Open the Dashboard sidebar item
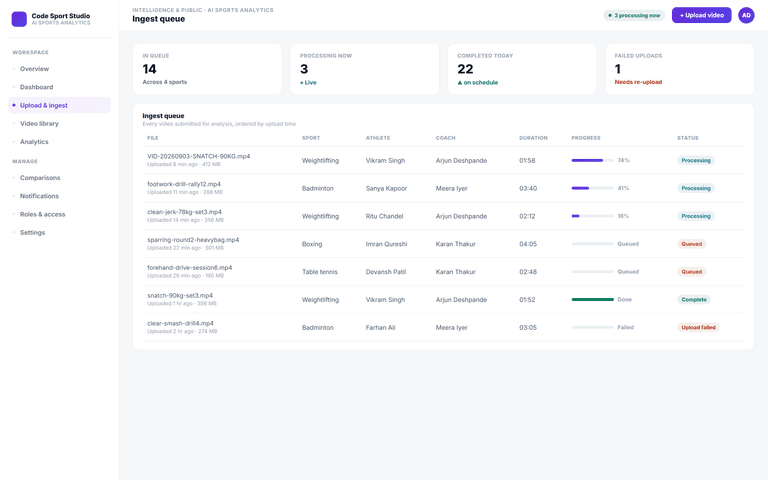768x480 pixels. tap(59, 87)
